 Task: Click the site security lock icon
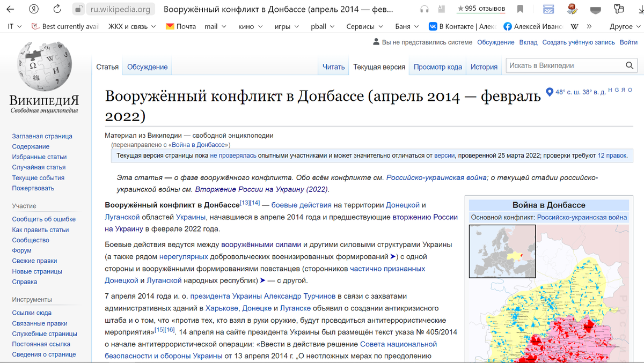[x=79, y=9]
